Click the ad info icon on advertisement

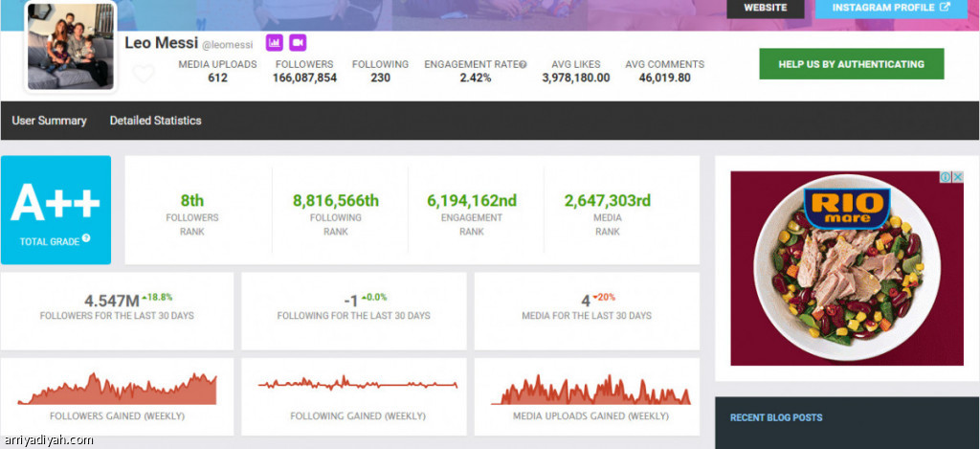click(x=946, y=177)
